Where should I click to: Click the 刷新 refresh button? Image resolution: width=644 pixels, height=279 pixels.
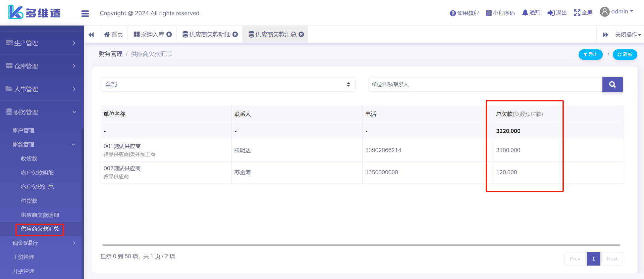point(625,54)
